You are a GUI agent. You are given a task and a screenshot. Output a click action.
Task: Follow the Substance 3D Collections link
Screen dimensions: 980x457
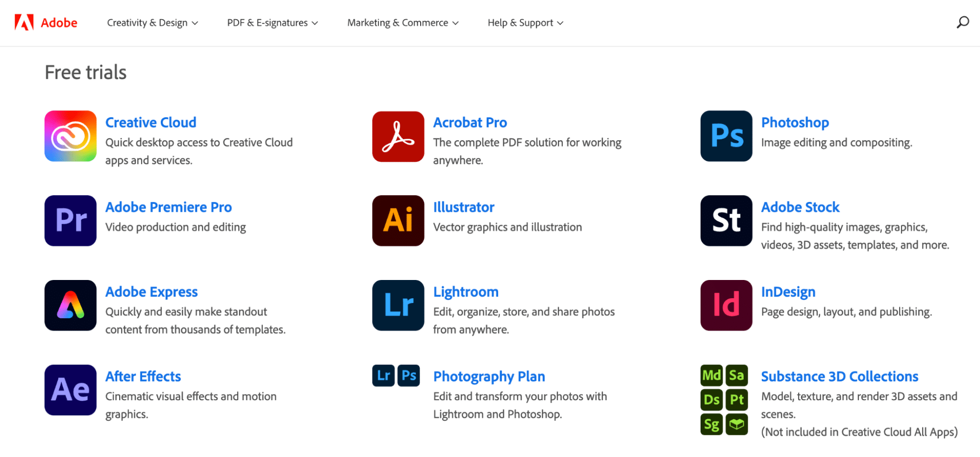click(x=839, y=376)
